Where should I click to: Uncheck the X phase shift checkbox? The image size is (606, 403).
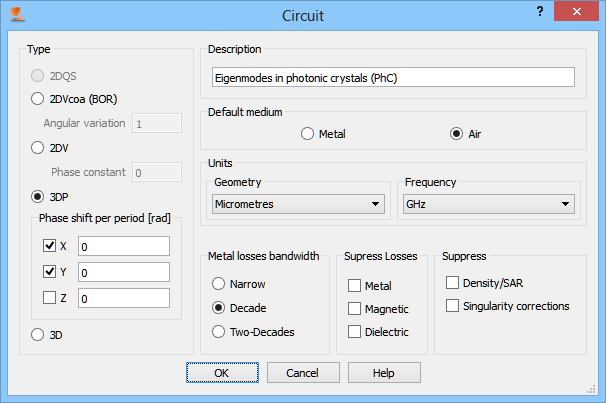point(50,246)
